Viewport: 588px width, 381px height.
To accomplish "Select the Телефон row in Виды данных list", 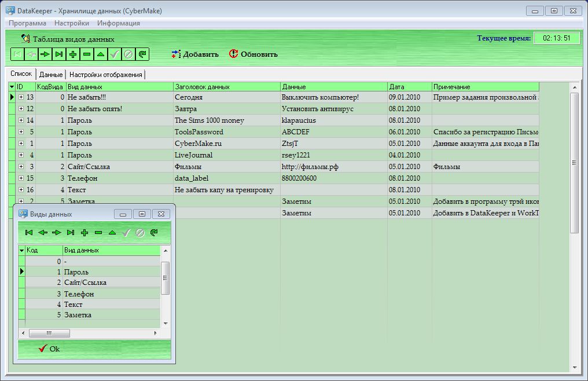I will click(79, 294).
